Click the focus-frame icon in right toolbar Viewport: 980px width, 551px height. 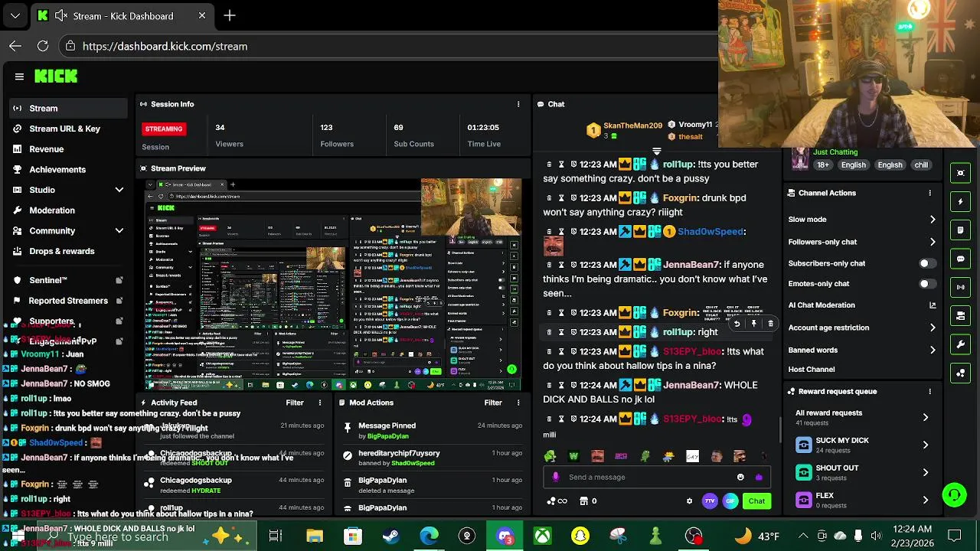point(961,173)
